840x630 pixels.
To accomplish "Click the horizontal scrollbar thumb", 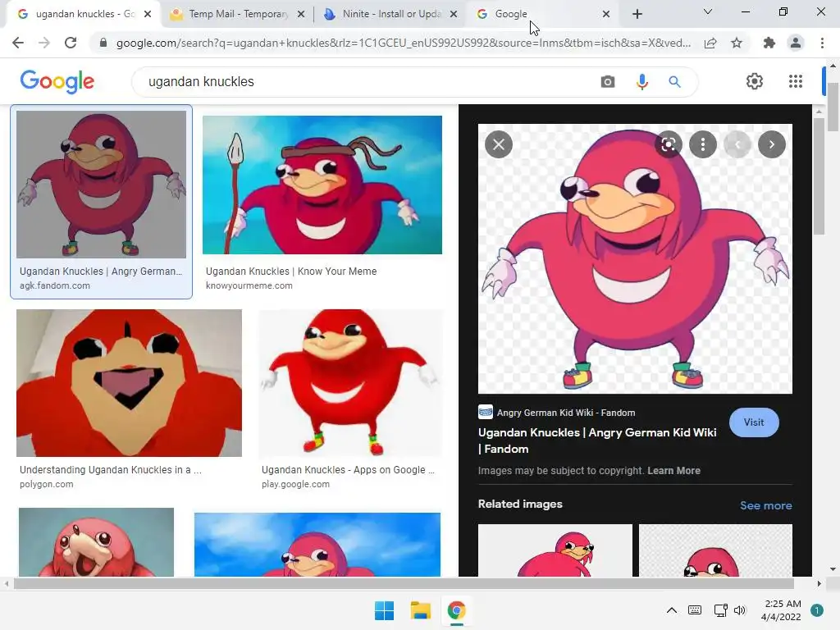I will point(404,583).
